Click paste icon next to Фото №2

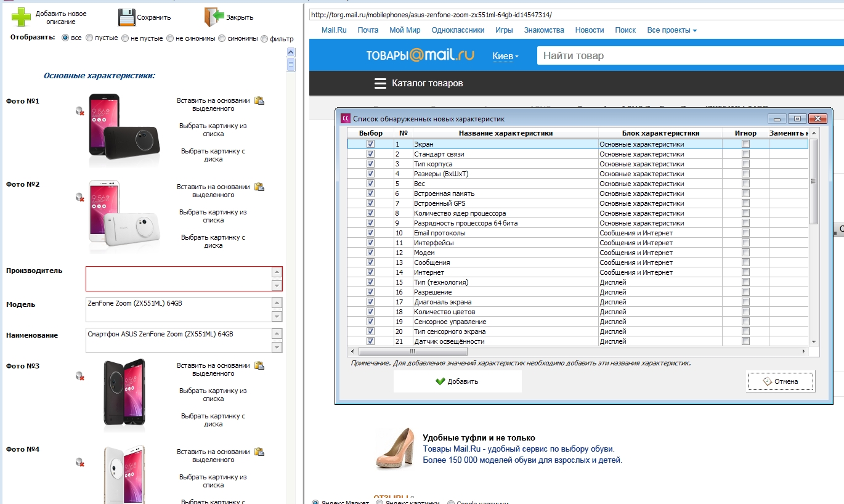(259, 187)
